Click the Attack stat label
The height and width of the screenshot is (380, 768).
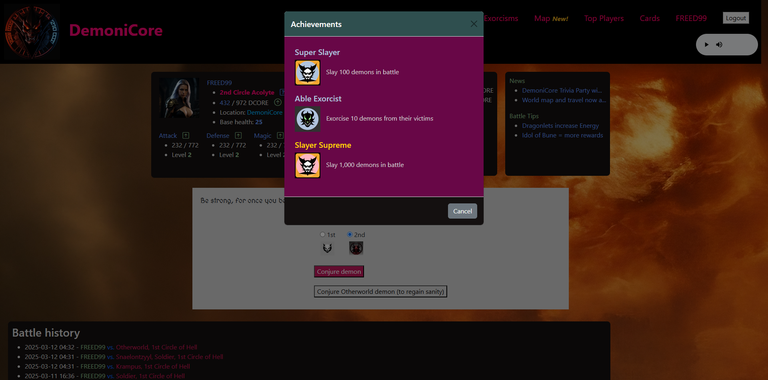(168, 136)
